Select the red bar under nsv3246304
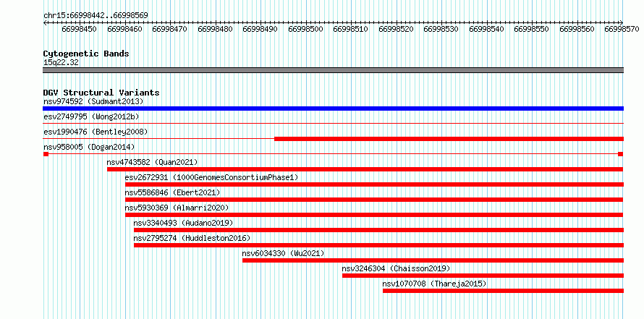644x319 pixels. pyautogui.click(x=483, y=276)
